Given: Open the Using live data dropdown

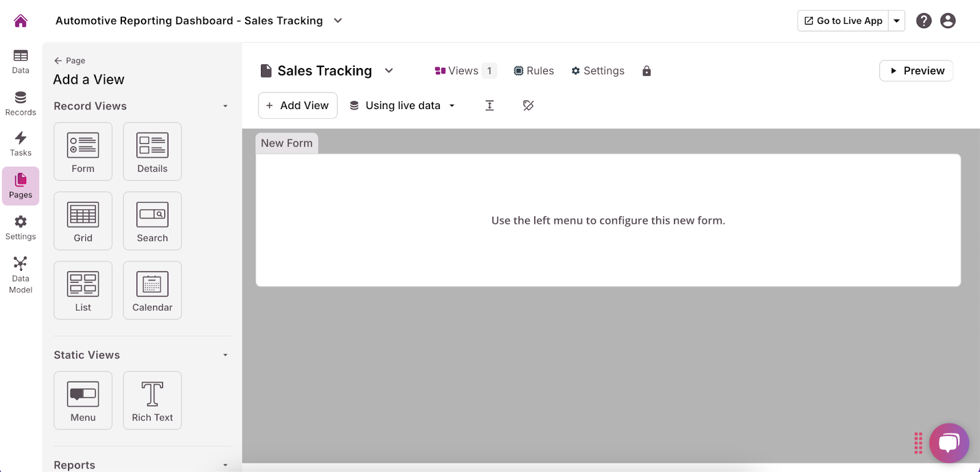Looking at the screenshot, I should click(402, 105).
